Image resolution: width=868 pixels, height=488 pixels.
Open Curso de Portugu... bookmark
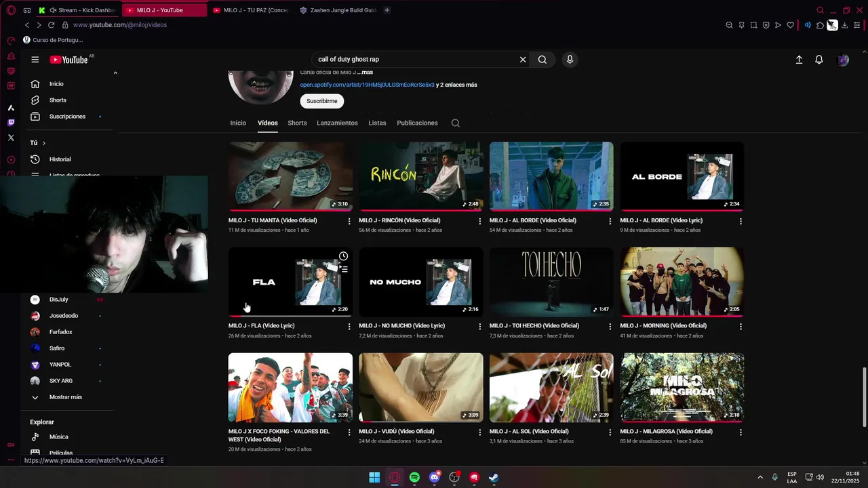53,40
